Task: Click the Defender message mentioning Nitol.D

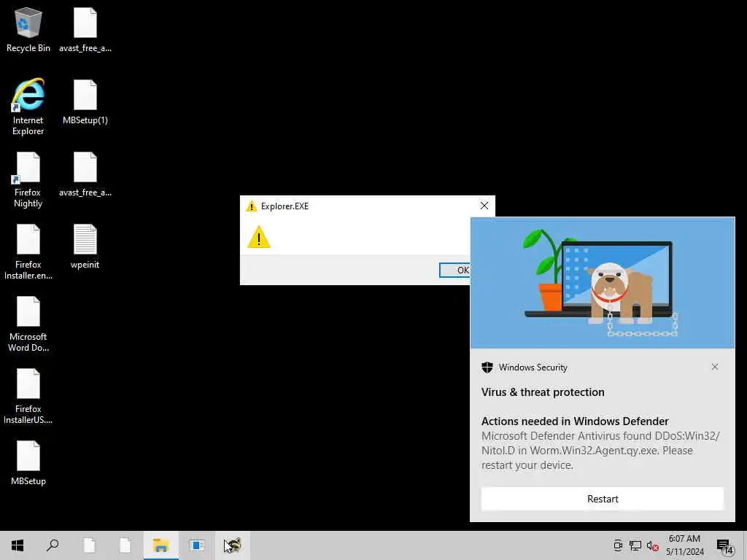Action: 600,451
